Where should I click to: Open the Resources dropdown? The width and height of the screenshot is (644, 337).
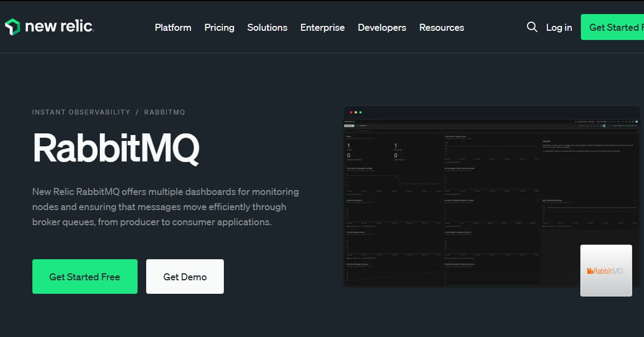[441, 28]
